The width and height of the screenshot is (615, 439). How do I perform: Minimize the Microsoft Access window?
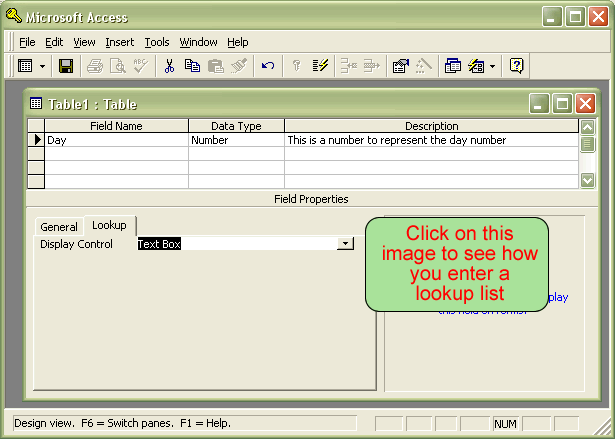pos(552,17)
